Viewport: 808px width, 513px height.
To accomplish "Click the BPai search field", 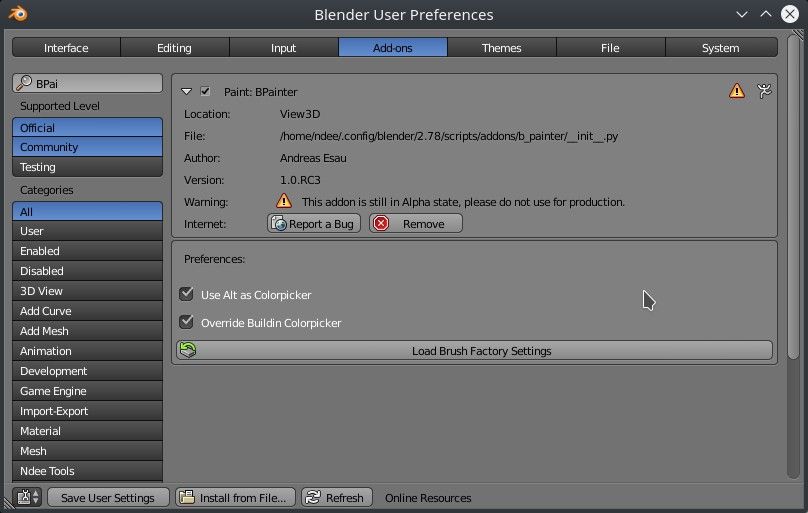I will click(87, 83).
